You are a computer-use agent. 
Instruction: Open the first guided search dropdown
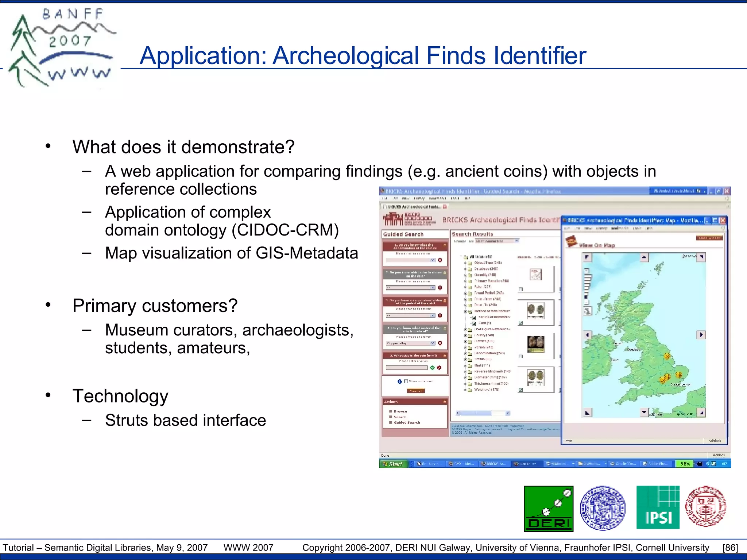coord(410,260)
